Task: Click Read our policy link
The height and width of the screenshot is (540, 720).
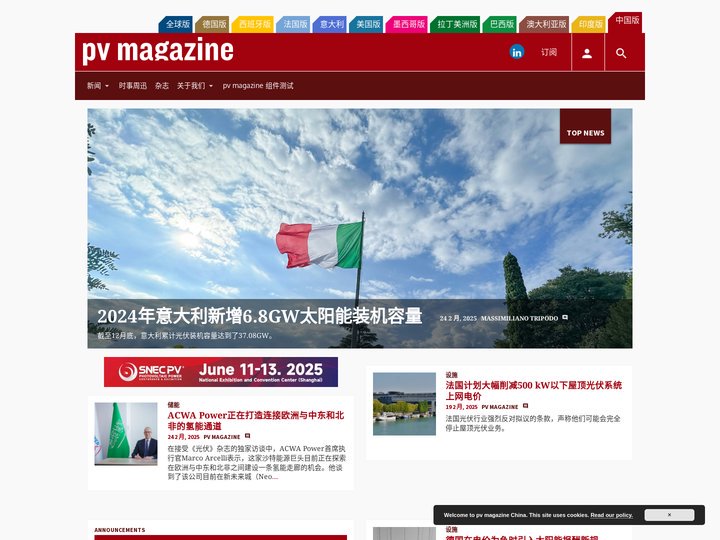Action: (x=611, y=515)
